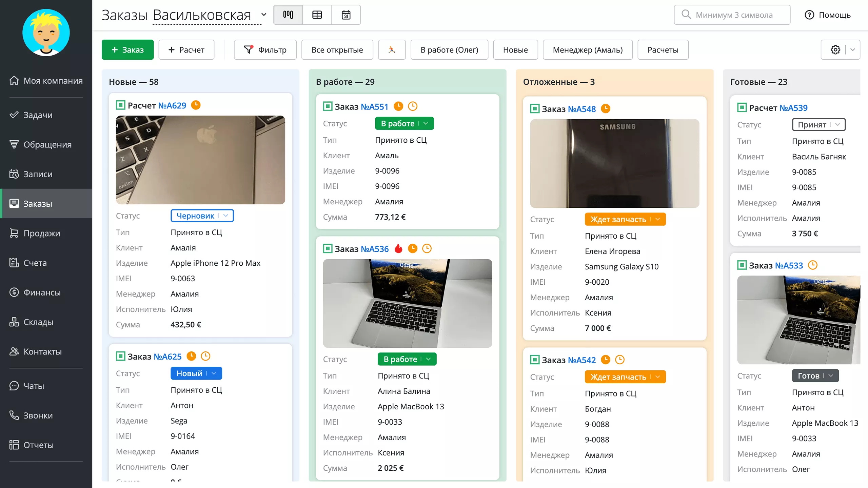Tick checkbox for Расчет №A629
The width and height of the screenshot is (868, 488).
[x=120, y=105]
